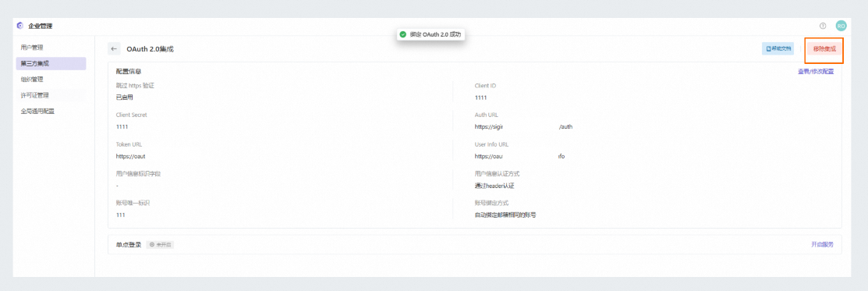The width and height of the screenshot is (868, 291).
Task: Click the 未开启 status tag
Action: tap(160, 244)
